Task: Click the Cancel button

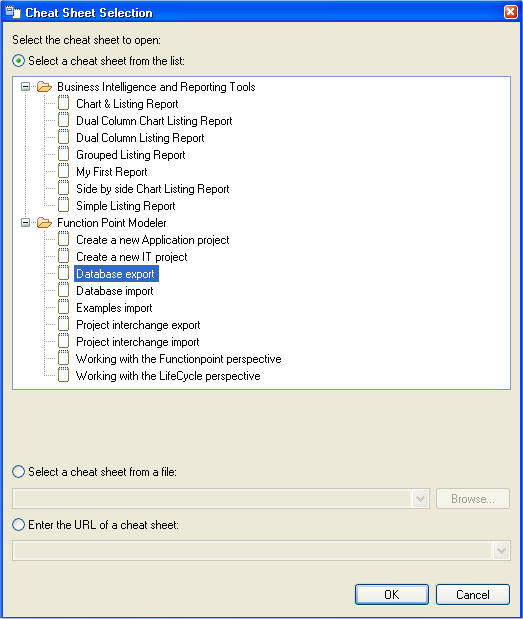Action: click(x=472, y=595)
